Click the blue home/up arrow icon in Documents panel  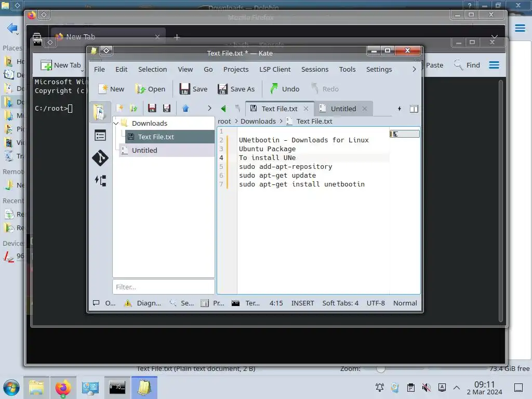pyautogui.click(x=185, y=108)
